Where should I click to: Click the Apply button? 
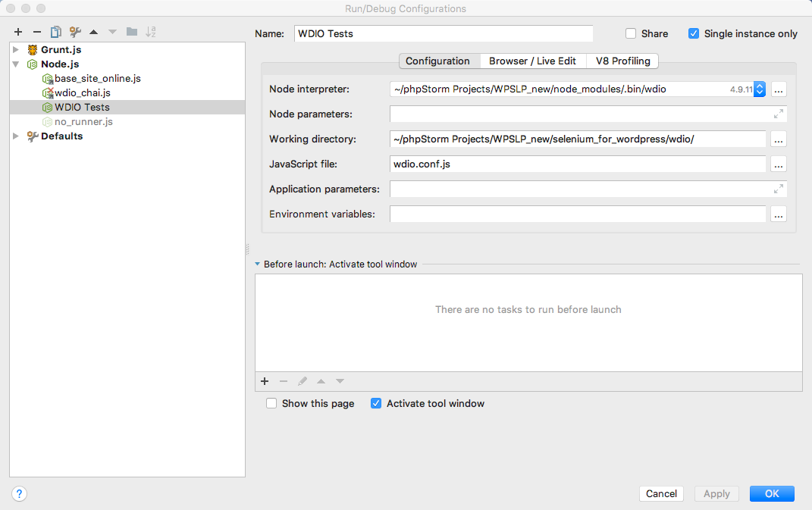716,493
